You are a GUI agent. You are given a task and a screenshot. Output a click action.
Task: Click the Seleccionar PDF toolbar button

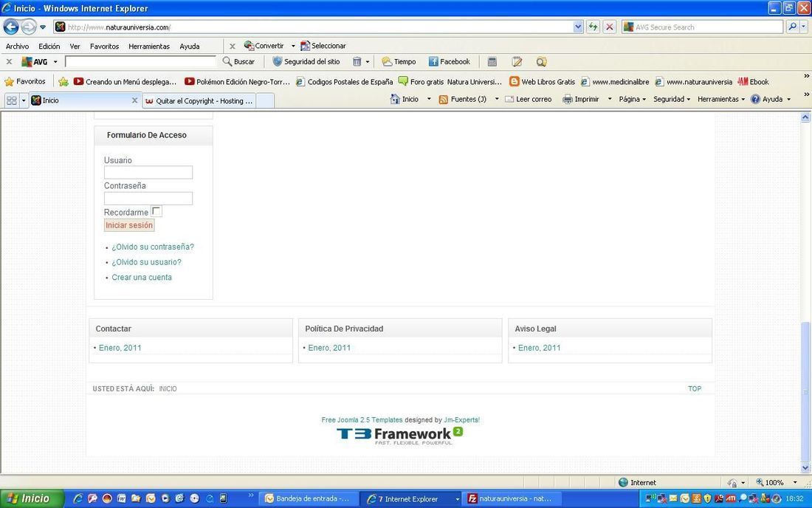[x=323, y=46]
